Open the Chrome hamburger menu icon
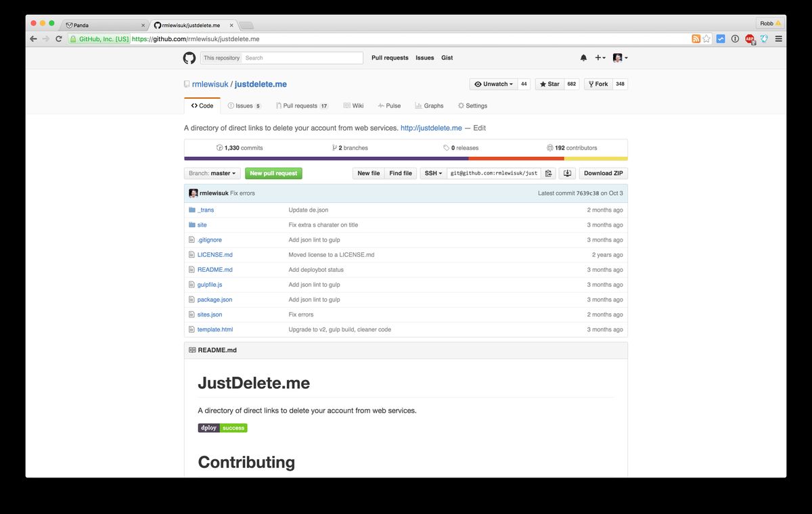This screenshot has height=514, width=812. click(779, 39)
